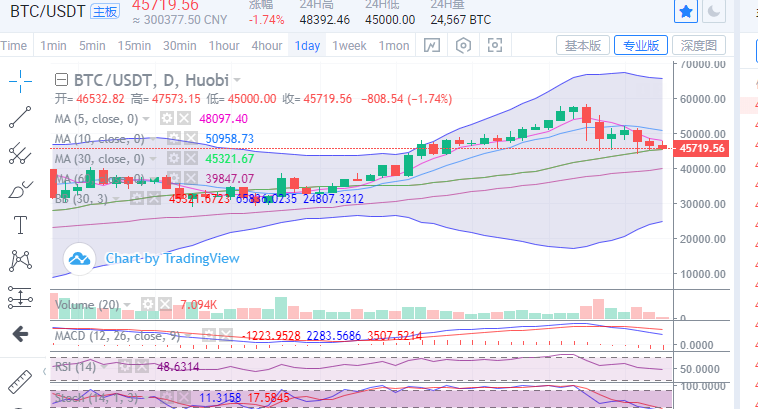Remove the MA 5 indicator
Image resolution: width=758 pixels, height=409 pixels.
(x=184, y=118)
